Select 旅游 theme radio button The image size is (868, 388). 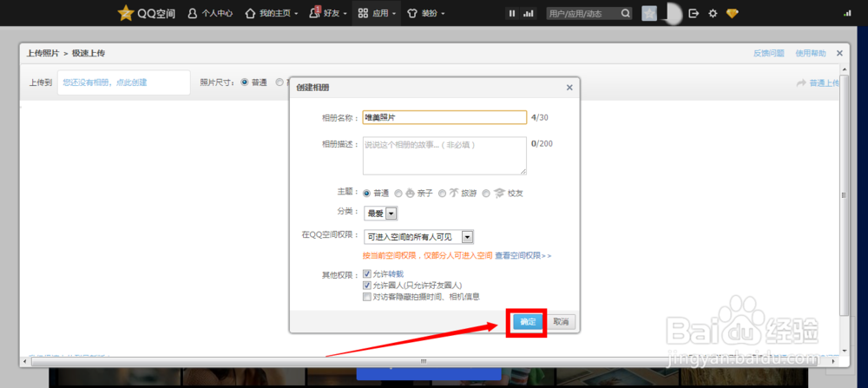(x=442, y=194)
